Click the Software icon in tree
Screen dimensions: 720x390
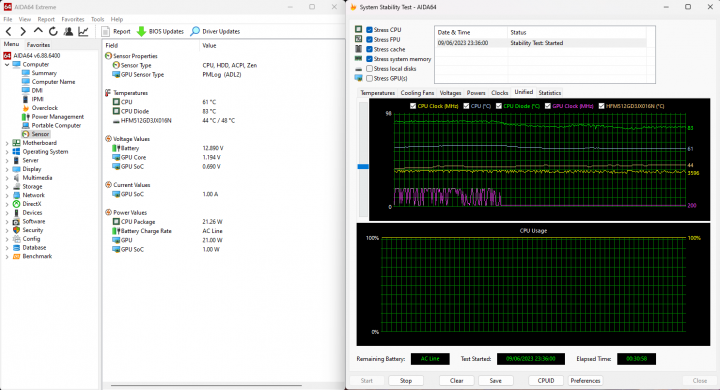click(16, 221)
